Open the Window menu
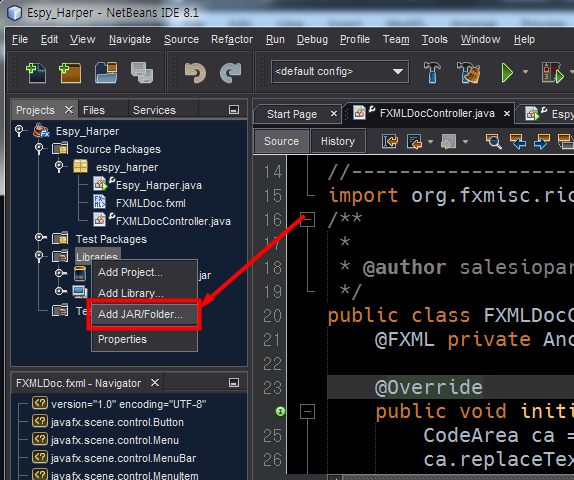Screen dimensions: 574x480 480,39
